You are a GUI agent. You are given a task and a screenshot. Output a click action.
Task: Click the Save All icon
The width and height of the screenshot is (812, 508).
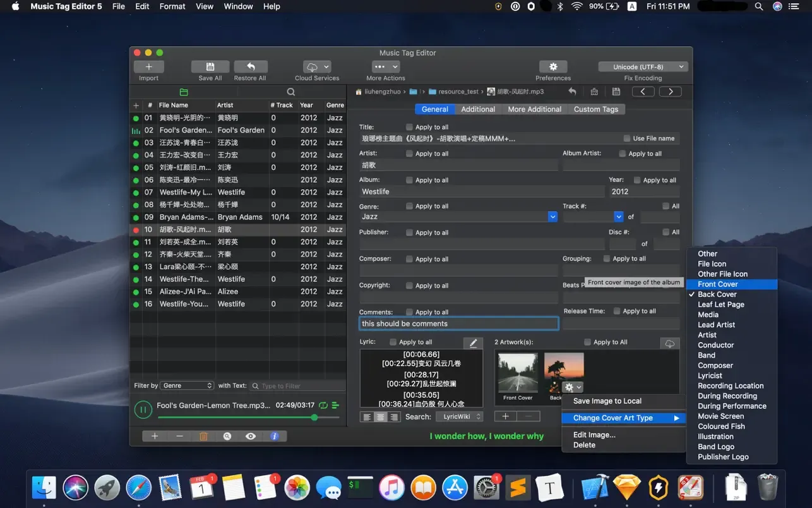pyautogui.click(x=210, y=66)
